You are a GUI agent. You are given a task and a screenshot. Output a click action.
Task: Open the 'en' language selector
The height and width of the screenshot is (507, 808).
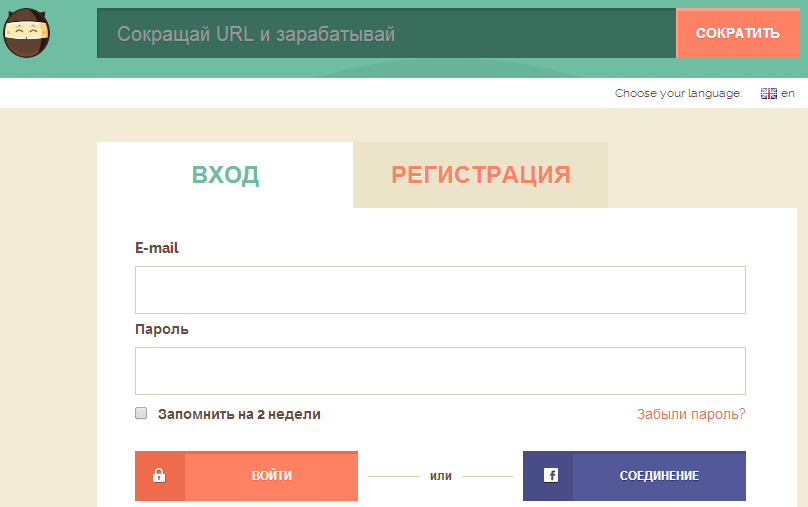[x=788, y=93]
